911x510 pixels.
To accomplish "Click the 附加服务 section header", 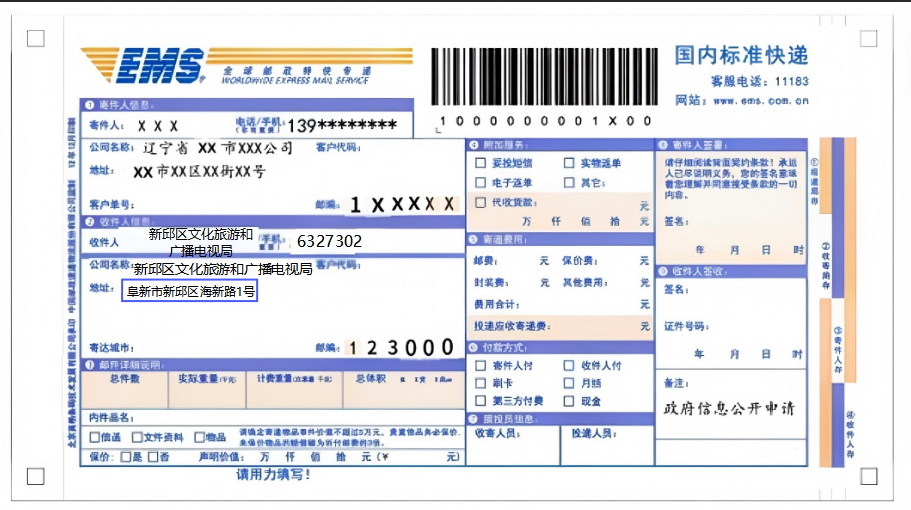I will coord(560,145).
